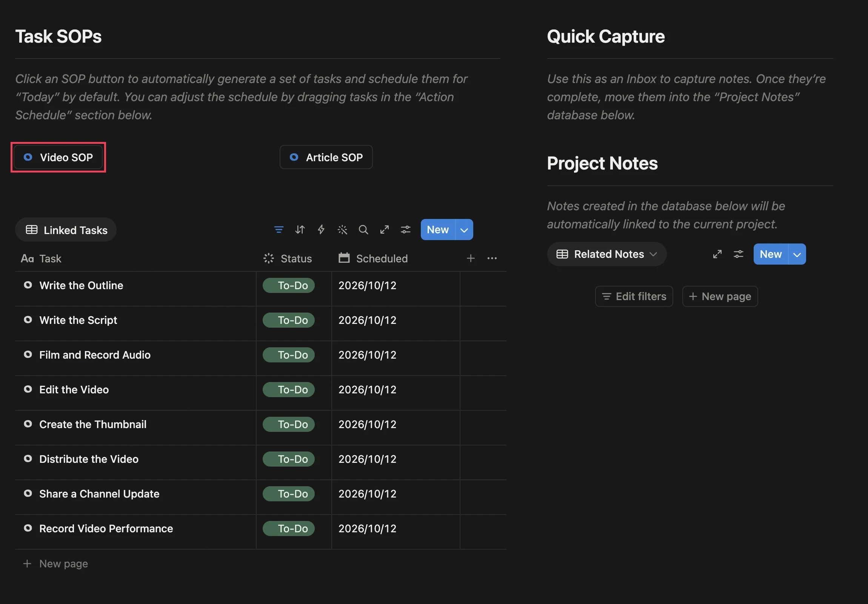
Task: Open the Edit the Video task
Action: (74, 390)
